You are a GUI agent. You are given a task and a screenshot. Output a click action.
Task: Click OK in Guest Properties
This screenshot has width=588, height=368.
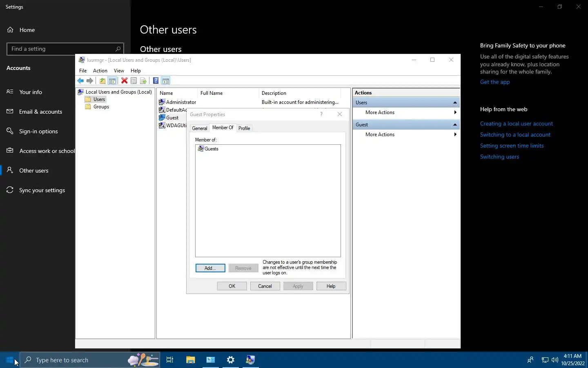(232, 286)
